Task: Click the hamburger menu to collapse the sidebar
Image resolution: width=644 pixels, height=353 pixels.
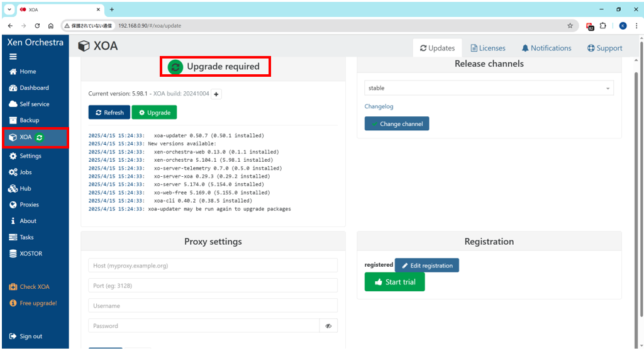Action: tap(13, 57)
